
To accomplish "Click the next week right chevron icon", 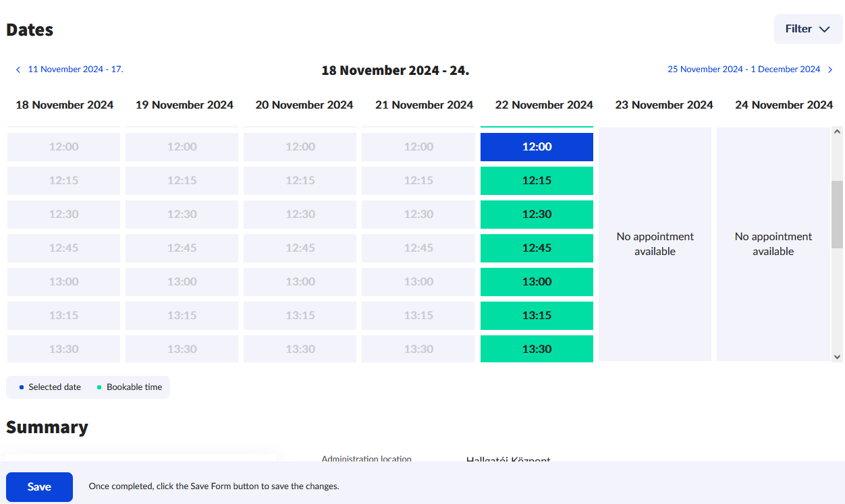I will coord(830,69).
